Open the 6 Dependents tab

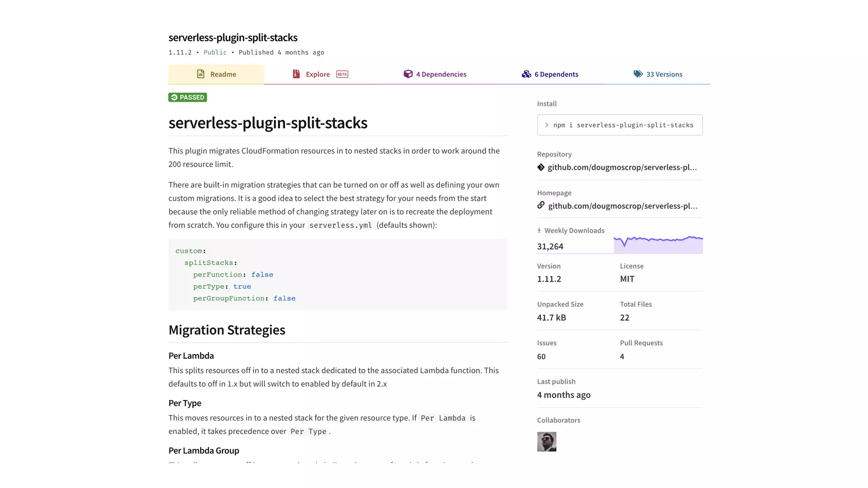click(556, 75)
